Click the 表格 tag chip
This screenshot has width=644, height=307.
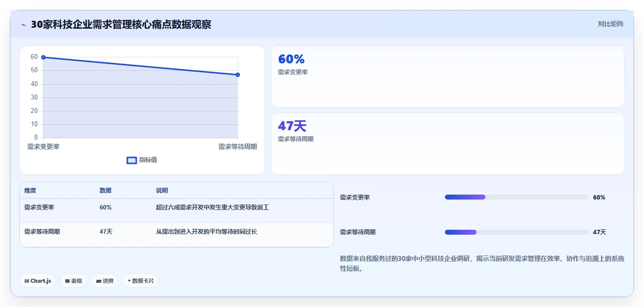73,281
